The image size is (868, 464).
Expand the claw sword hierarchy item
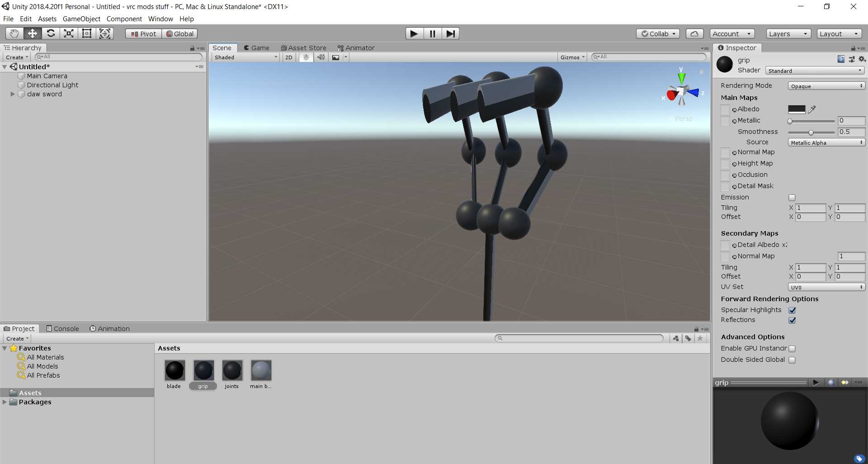coord(13,94)
